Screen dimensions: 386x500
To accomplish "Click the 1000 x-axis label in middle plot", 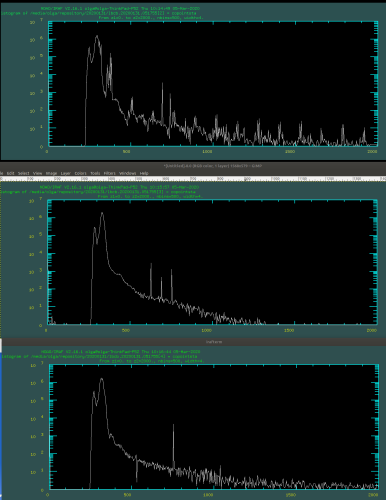I will [x=207, y=330].
